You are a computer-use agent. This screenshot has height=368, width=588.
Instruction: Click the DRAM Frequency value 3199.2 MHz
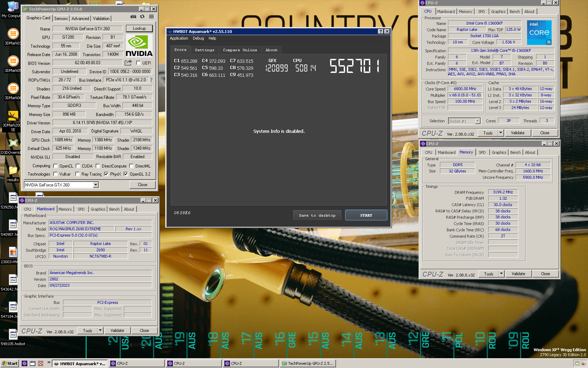[x=503, y=192]
